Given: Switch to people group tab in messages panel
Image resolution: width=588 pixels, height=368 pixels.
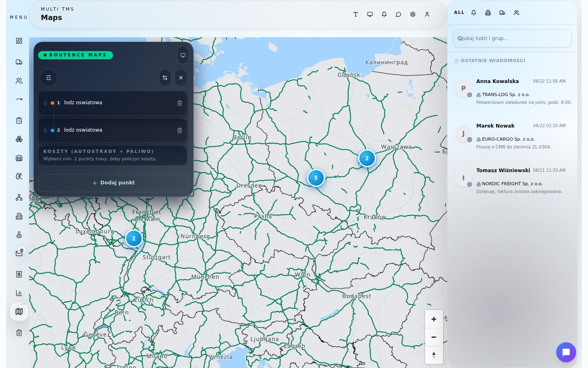Looking at the screenshot, I should point(517,13).
